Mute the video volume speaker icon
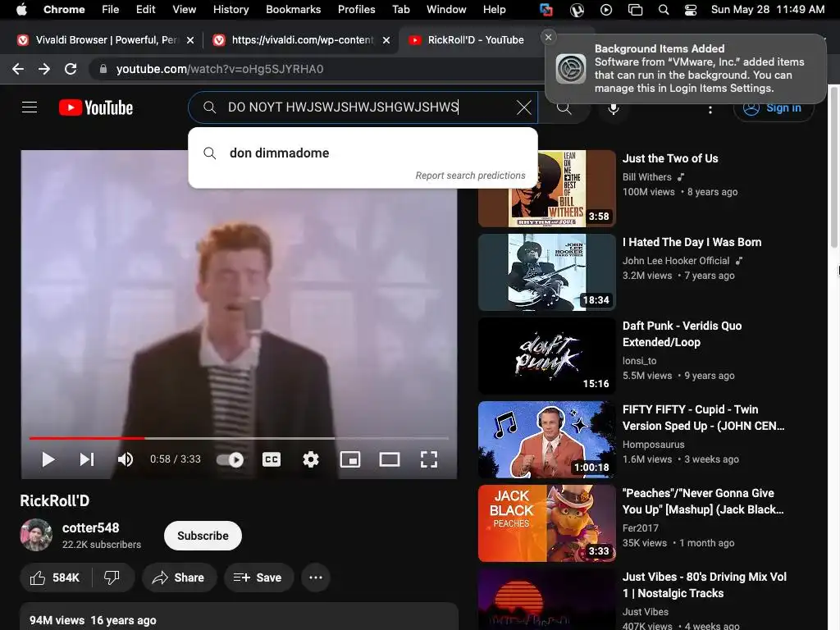 [x=126, y=459]
